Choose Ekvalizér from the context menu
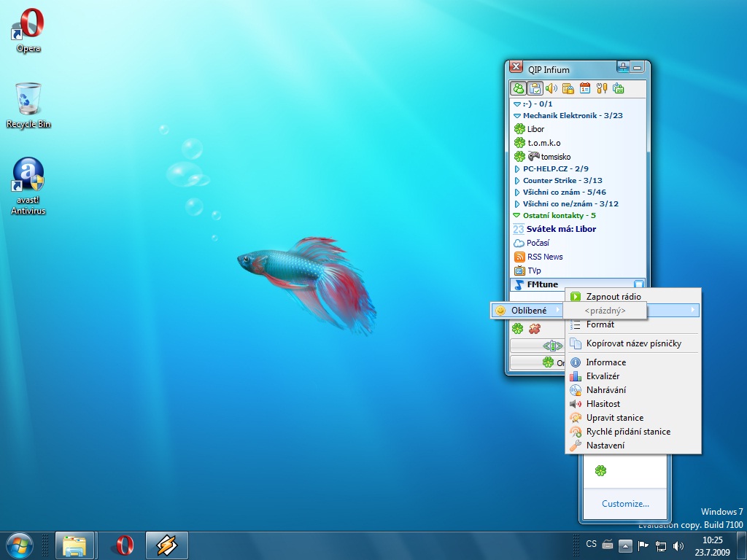 click(x=603, y=376)
